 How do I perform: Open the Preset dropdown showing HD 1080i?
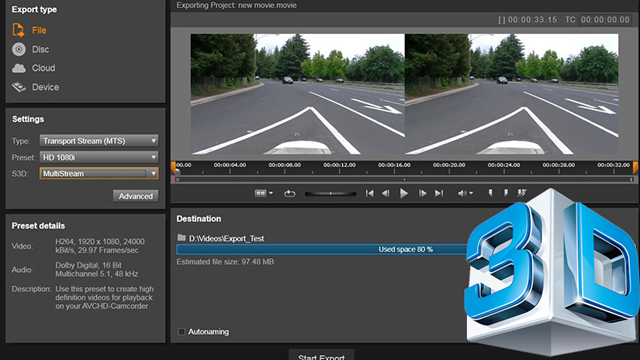click(x=99, y=157)
